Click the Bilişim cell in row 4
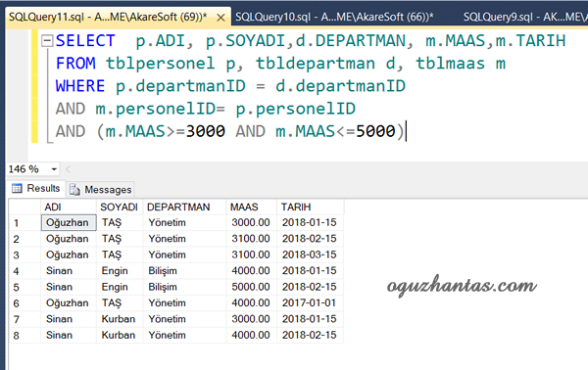Viewport: 588px width, 370px height. tap(184, 271)
